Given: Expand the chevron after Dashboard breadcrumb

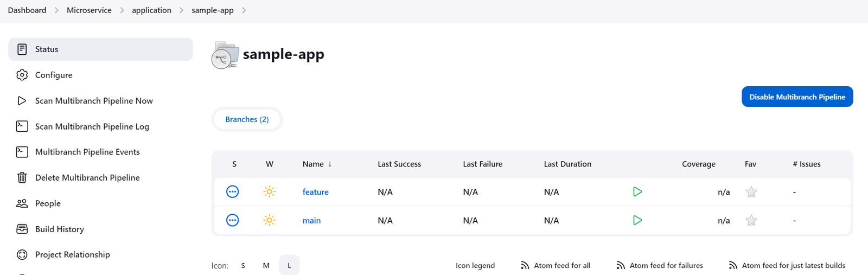Looking at the screenshot, I should [56, 10].
